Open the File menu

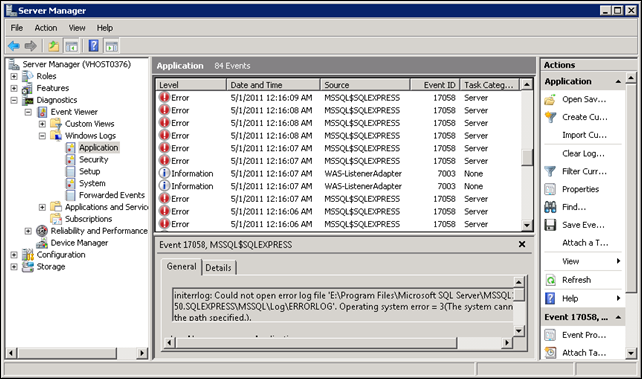17,28
